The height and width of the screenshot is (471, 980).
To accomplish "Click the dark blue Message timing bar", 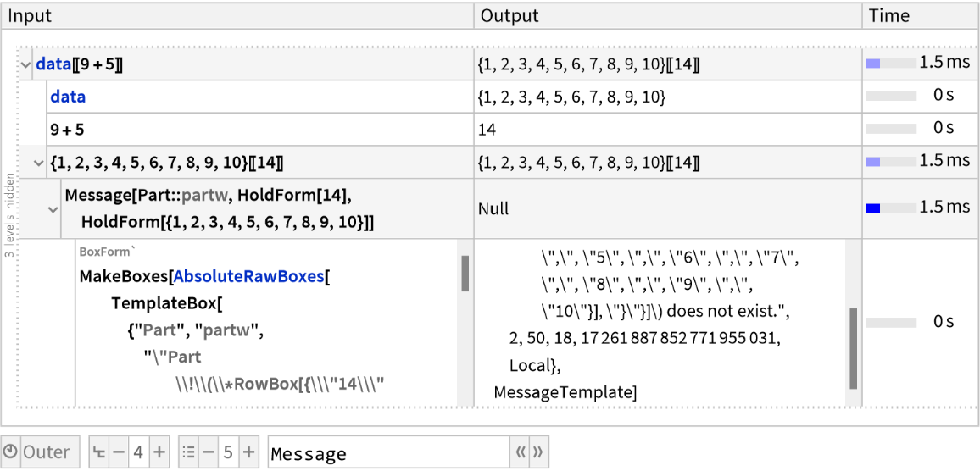I will (x=872, y=208).
